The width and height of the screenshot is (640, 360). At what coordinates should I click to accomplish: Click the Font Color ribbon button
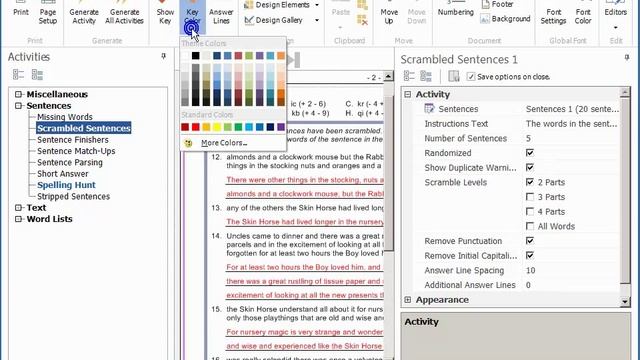pos(583,13)
